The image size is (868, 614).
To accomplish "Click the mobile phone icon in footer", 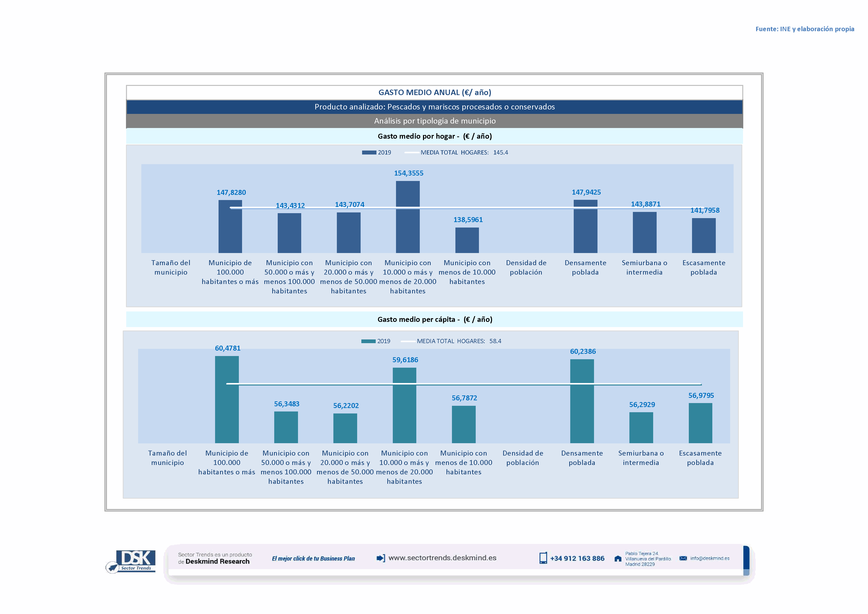I will point(543,558).
